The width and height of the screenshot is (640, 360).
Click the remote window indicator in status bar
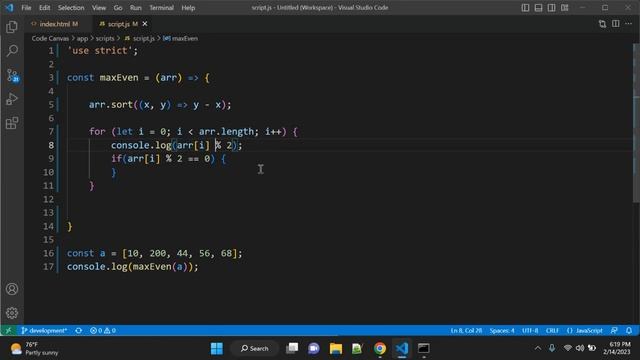(x=8, y=330)
